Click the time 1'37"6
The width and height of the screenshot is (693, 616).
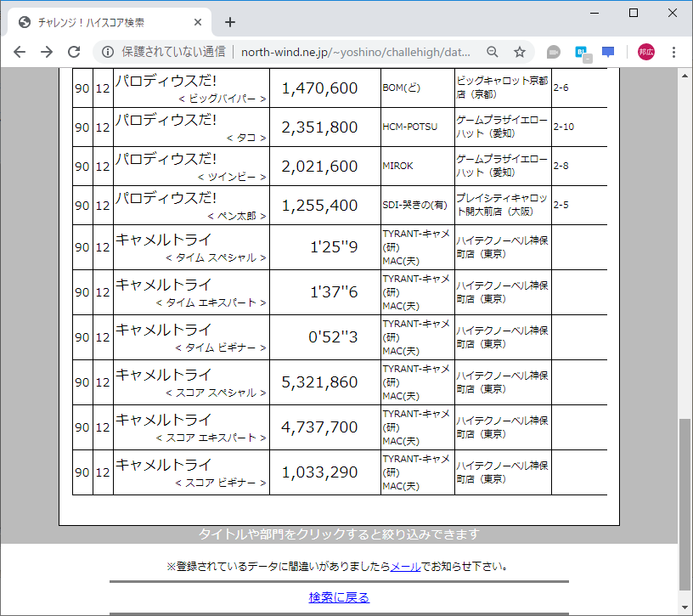point(334,292)
